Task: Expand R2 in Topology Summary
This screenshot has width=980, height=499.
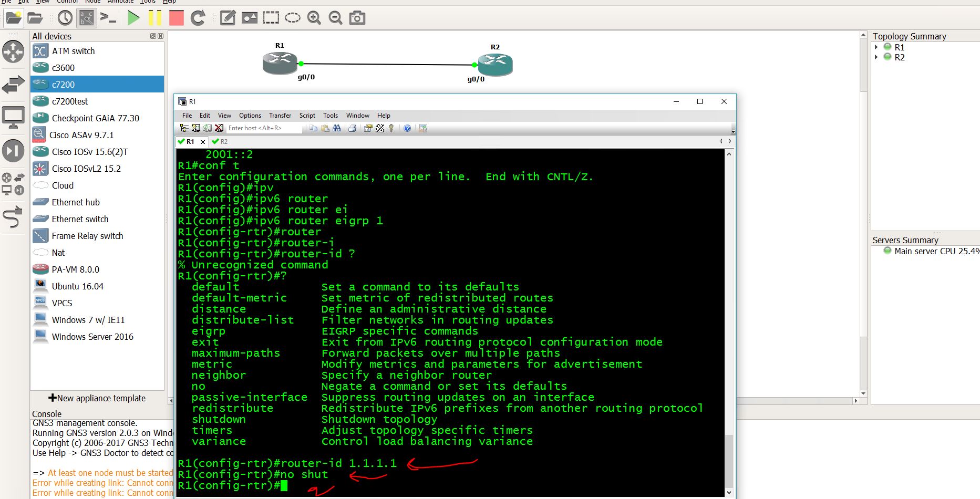Action: 876,57
